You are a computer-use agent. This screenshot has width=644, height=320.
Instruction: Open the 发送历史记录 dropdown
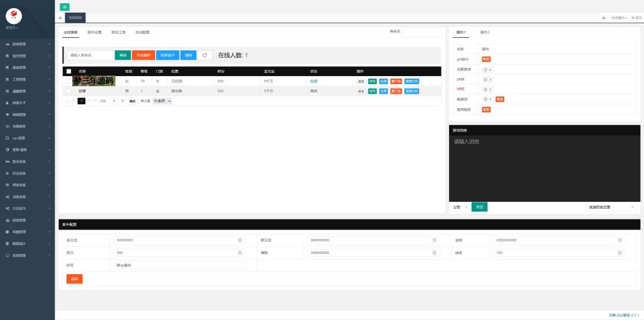(x=611, y=207)
